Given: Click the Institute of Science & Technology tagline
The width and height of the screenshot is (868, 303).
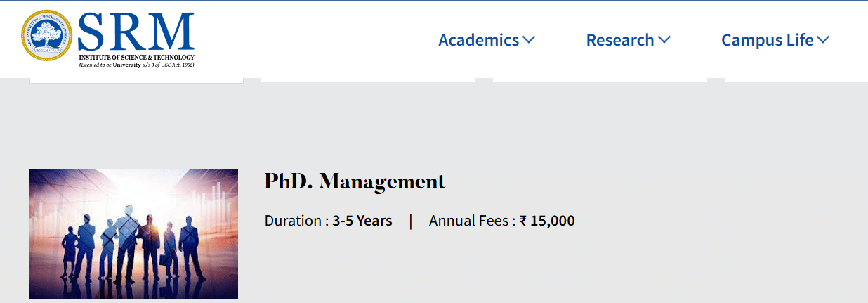Looking at the screenshot, I should click(x=136, y=57).
